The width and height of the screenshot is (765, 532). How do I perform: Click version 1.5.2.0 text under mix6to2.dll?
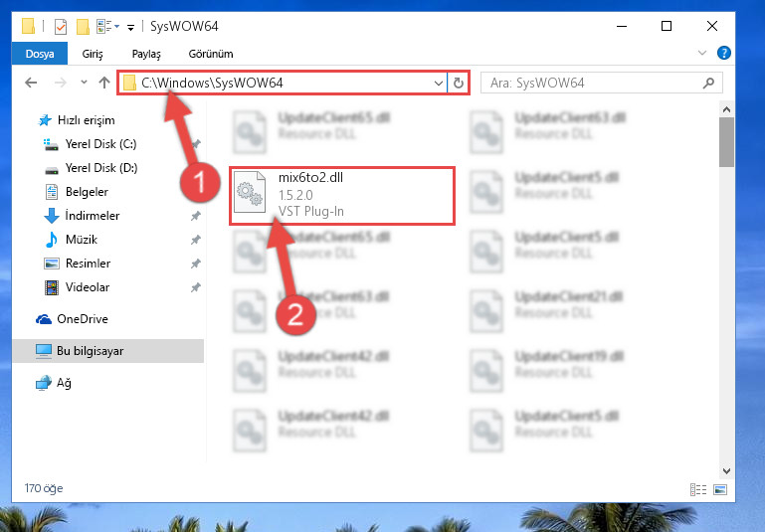(x=295, y=195)
